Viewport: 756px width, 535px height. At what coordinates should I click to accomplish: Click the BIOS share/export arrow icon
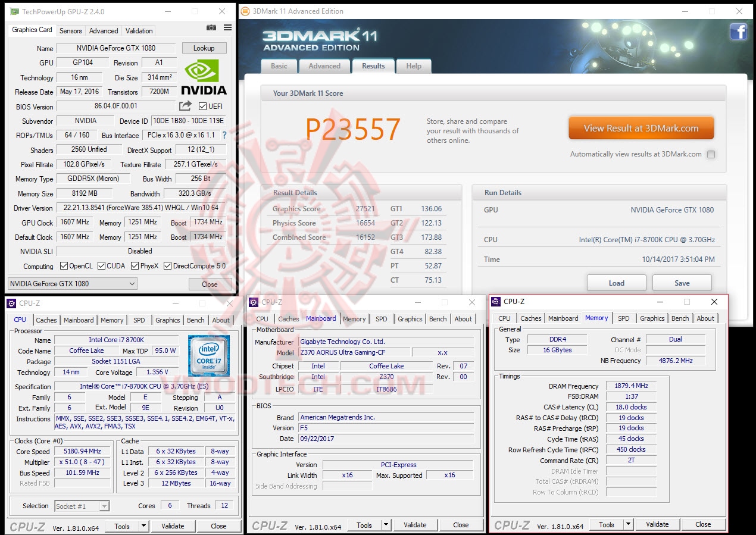pos(186,106)
